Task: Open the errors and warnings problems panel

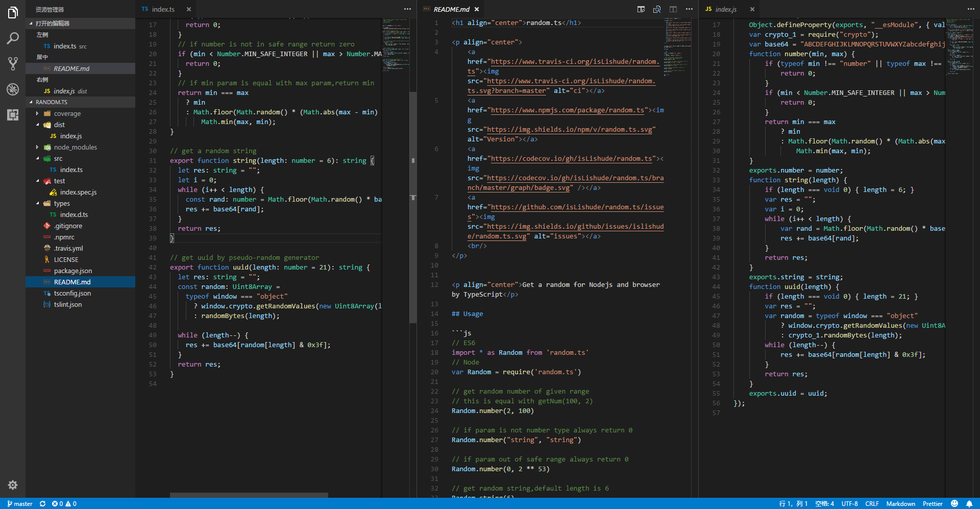Action: (x=64, y=504)
